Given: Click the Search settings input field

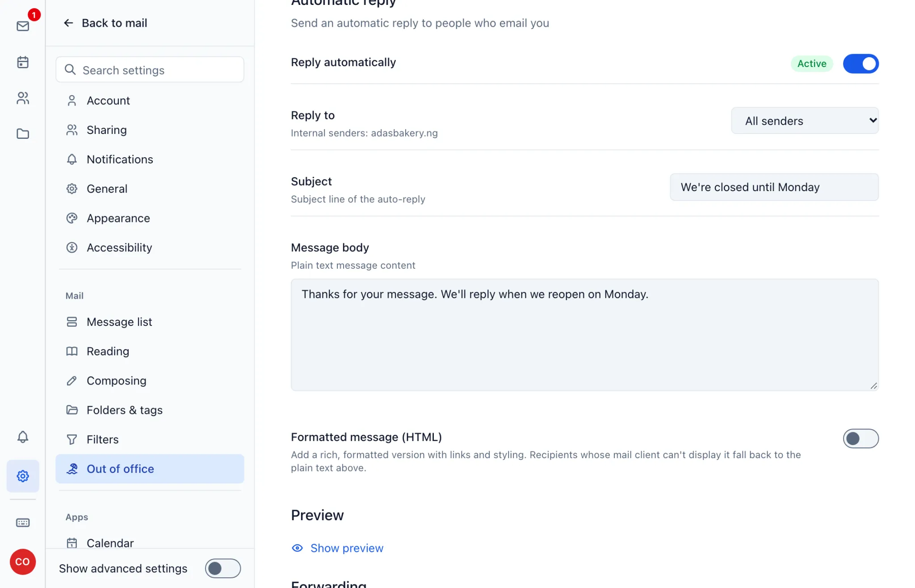Looking at the screenshot, I should tap(150, 70).
